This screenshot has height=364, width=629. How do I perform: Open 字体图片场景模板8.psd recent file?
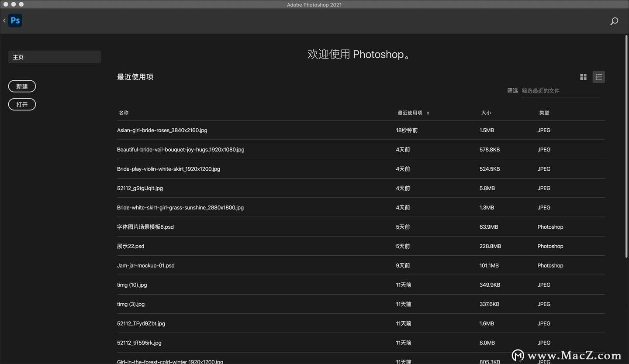click(x=361, y=227)
